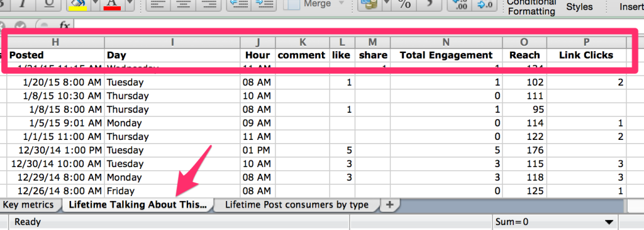Select the comment header cell
Viewport: 644px width, 230px height.
point(303,55)
